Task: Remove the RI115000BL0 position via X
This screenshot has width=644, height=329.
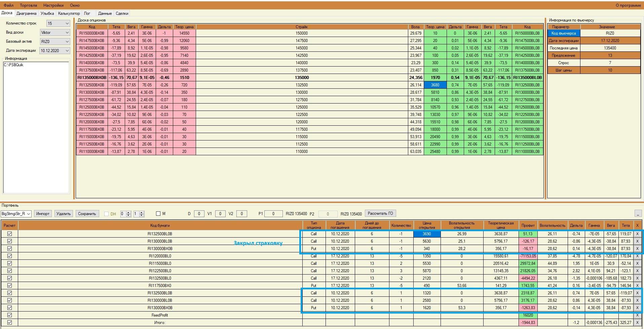Action: 637,263
